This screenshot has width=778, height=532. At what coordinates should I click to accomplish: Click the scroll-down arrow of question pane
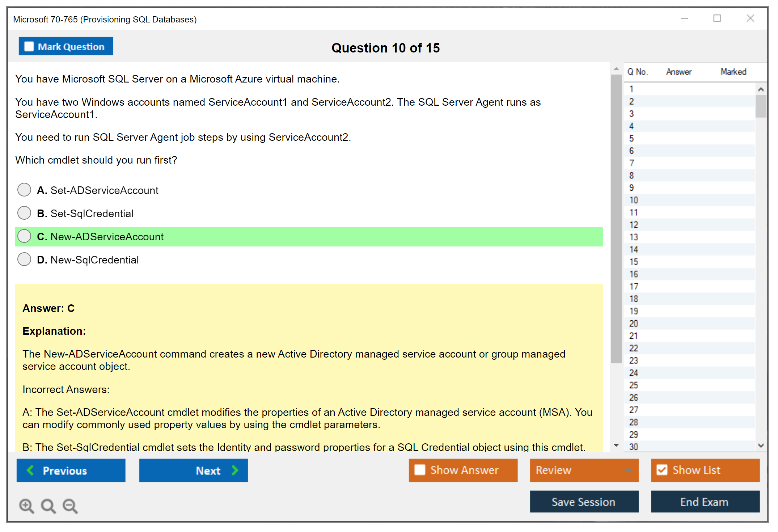(x=616, y=445)
